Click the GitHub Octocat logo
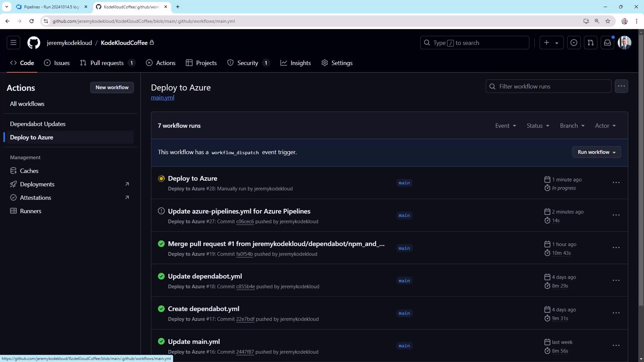644x362 pixels. click(34, 43)
